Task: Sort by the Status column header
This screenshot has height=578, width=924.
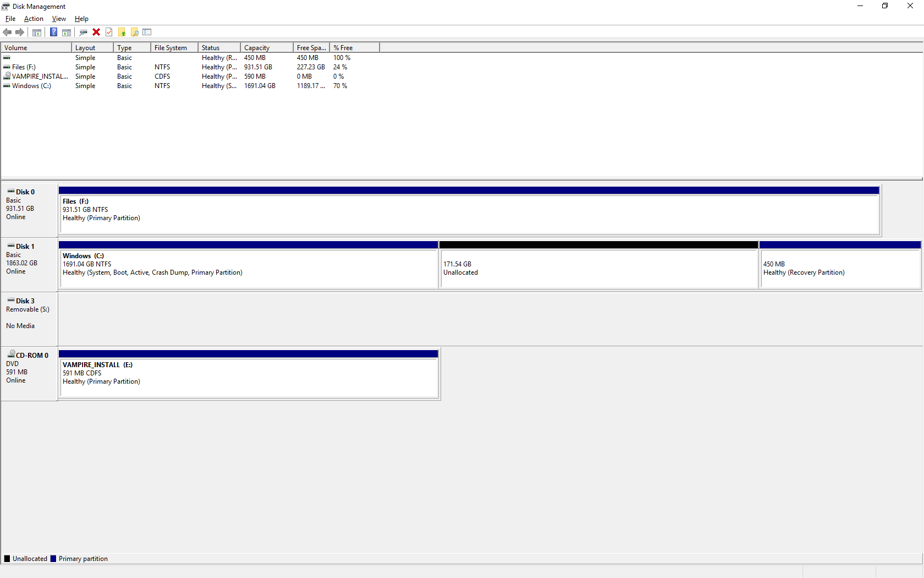Action: click(219, 48)
